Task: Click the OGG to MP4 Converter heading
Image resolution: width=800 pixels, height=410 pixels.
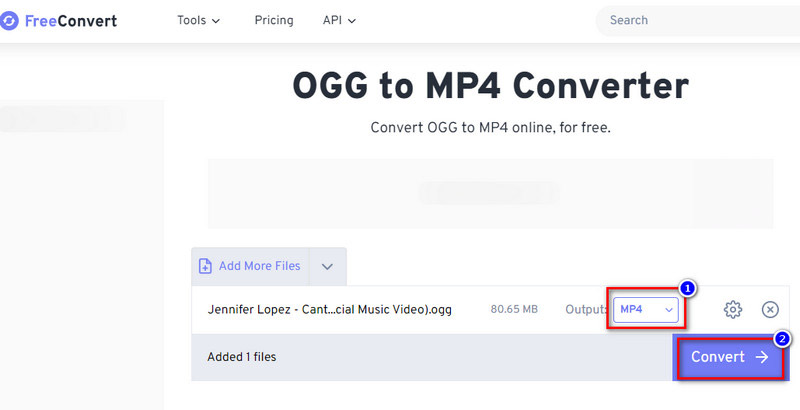Action: click(x=490, y=86)
